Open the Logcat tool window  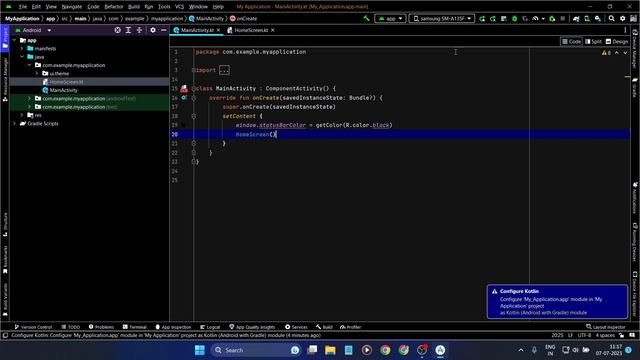[x=210, y=327]
